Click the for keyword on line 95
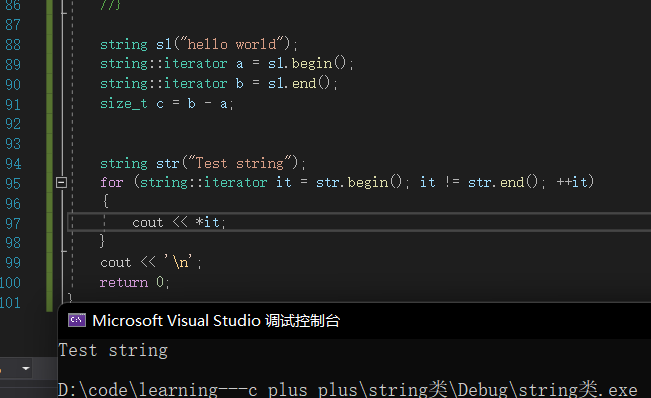Viewport: 651px width, 398px height. [112, 182]
